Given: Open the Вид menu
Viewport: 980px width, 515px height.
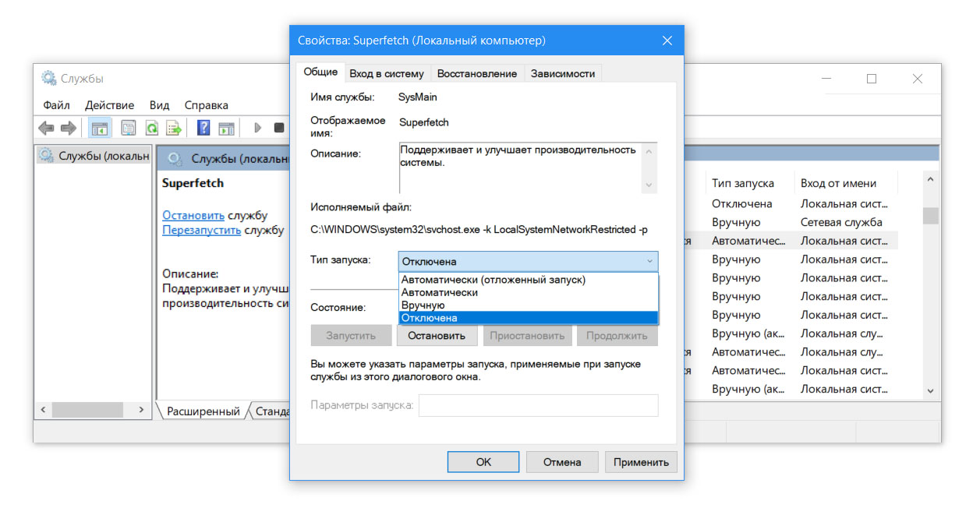Looking at the screenshot, I should click(159, 105).
